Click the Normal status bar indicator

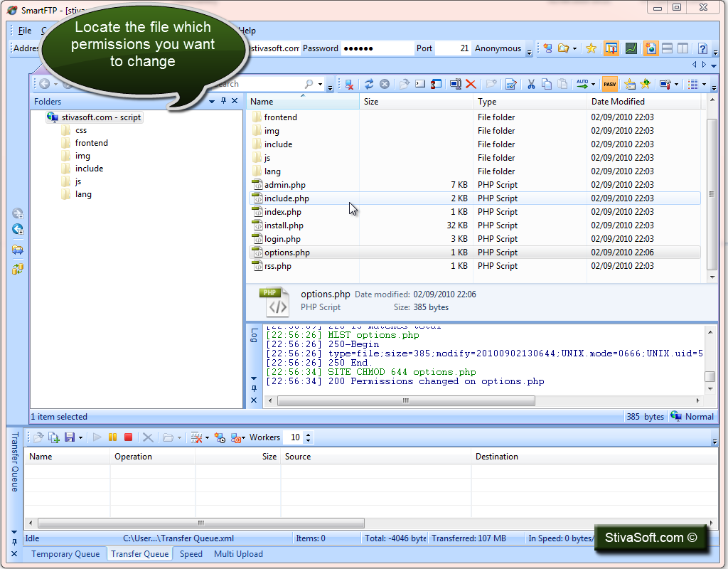click(692, 417)
